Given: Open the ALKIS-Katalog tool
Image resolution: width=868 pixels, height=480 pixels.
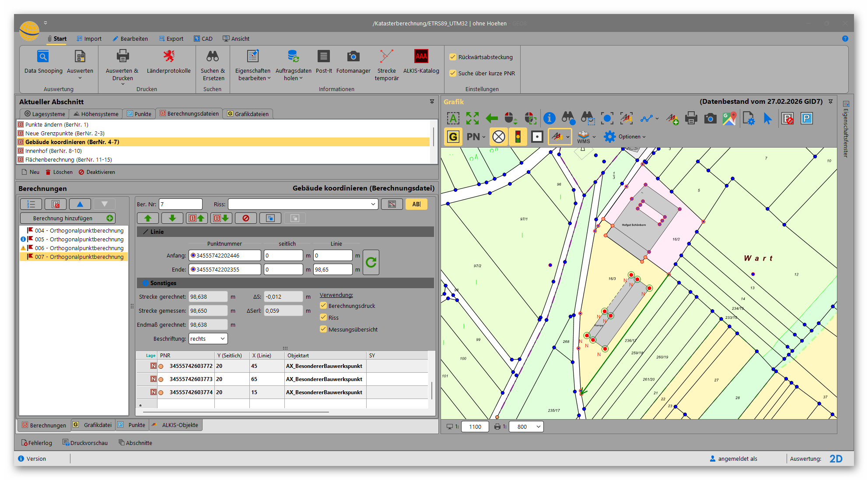Looking at the screenshot, I should (x=421, y=56).
